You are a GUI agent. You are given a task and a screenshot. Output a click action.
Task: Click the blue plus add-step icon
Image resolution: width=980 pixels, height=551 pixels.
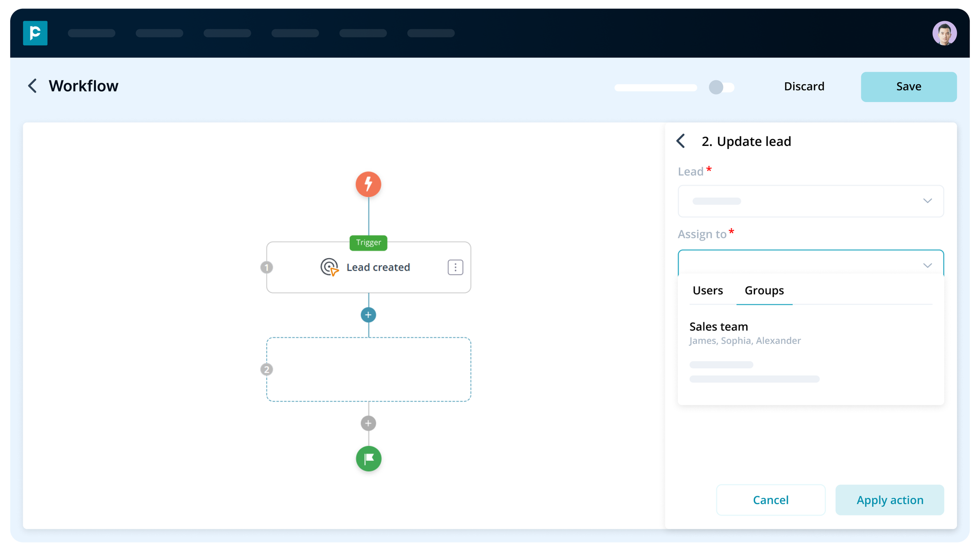pyautogui.click(x=368, y=315)
